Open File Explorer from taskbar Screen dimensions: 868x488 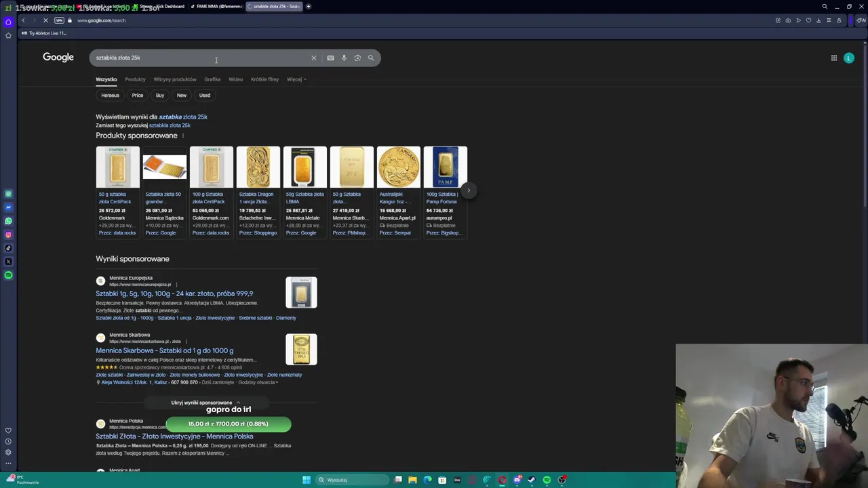tap(412, 480)
